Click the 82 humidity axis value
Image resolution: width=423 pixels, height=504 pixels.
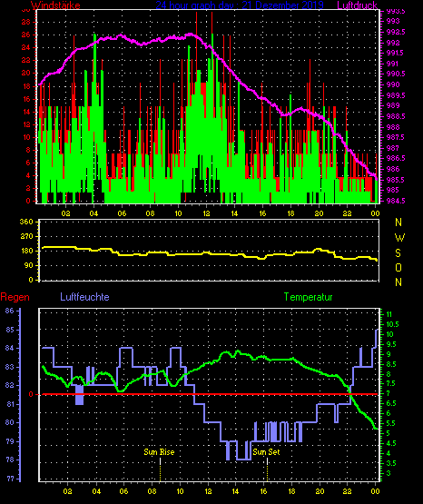(10, 385)
